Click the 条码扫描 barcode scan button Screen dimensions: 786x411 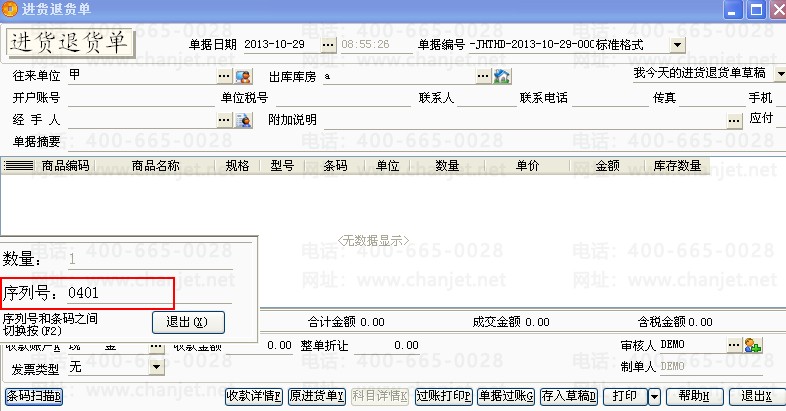pyautogui.click(x=34, y=395)
